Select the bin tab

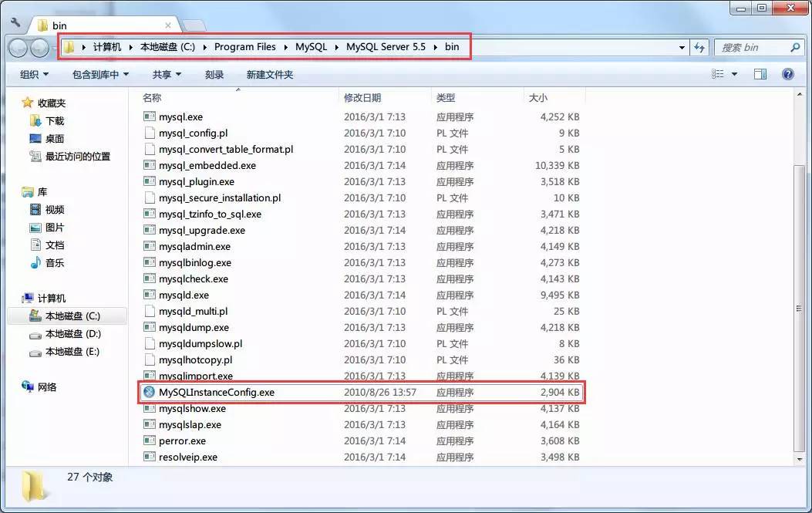(x=103, y=25)
